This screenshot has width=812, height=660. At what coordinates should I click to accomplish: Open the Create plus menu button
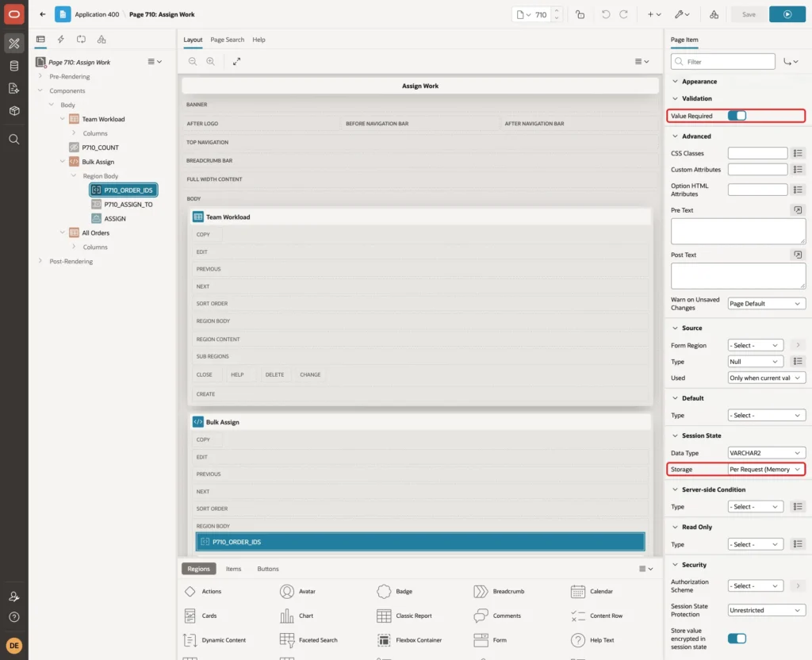coord(654,14)
